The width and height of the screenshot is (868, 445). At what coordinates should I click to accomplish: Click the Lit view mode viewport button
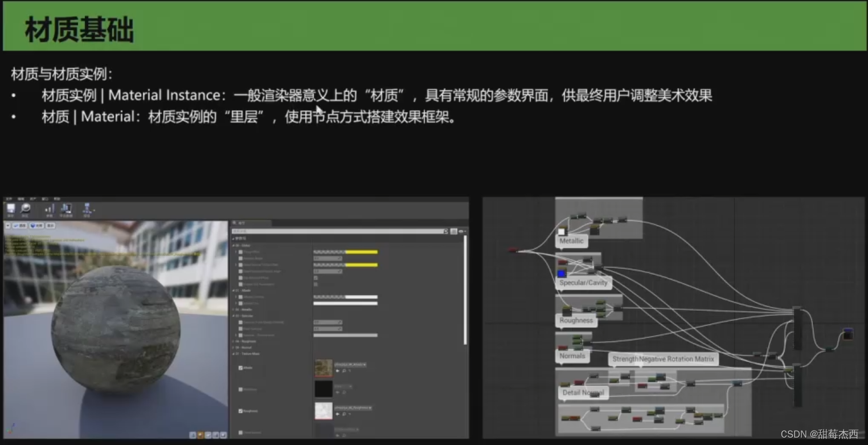(36, 226)
